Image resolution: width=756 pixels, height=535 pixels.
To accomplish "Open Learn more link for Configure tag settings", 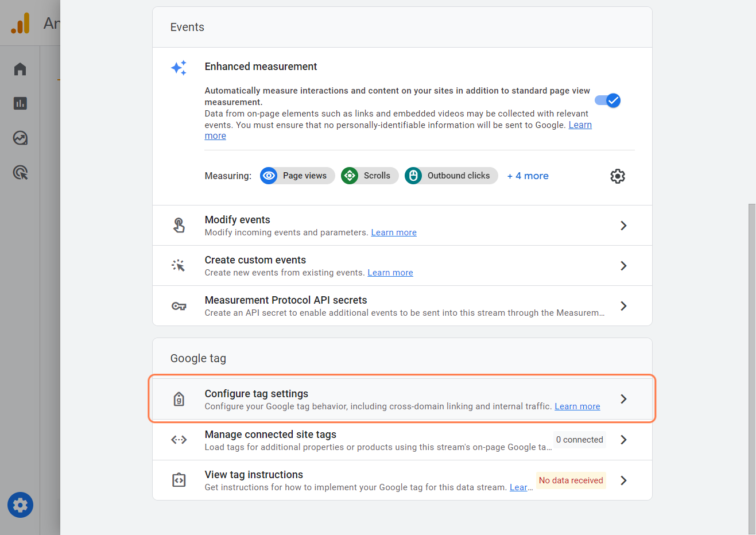I will [x=577, y=406].
